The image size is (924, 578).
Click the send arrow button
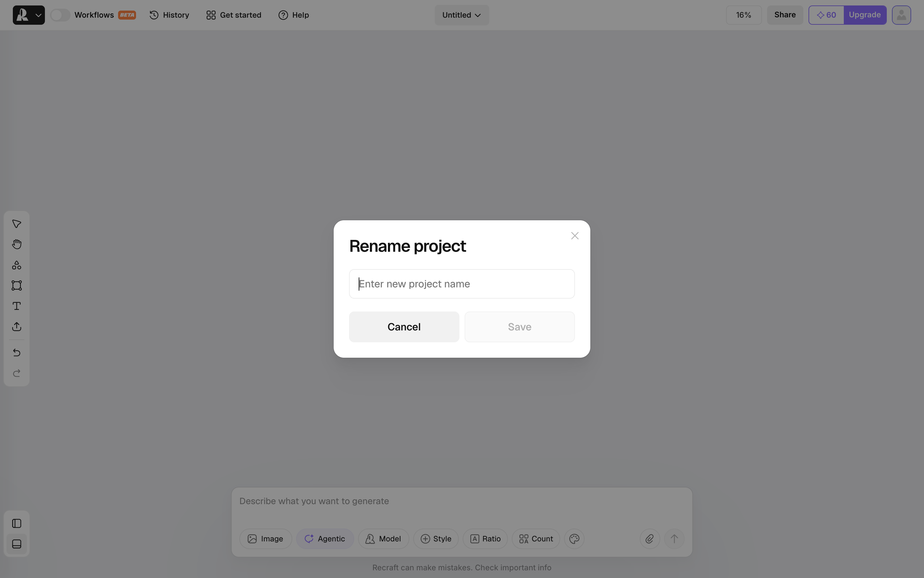pyautogui.click(x=674, y=539)
